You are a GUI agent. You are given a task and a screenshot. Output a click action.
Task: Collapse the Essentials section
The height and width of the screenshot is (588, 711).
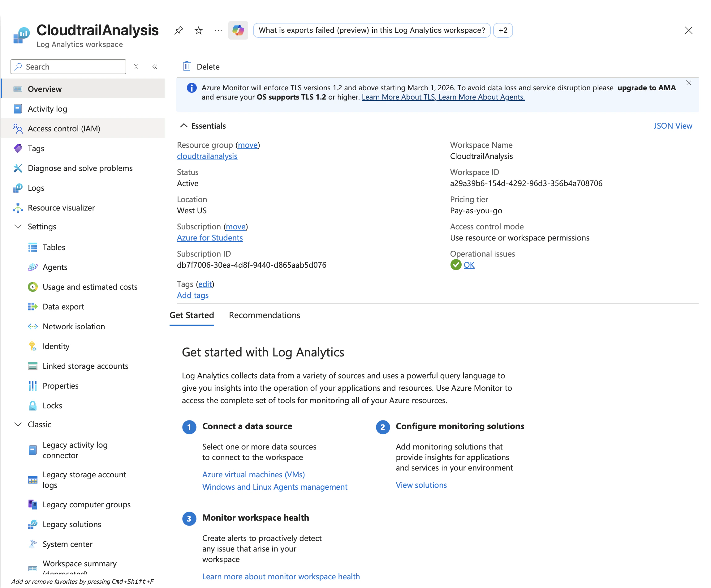183,126
